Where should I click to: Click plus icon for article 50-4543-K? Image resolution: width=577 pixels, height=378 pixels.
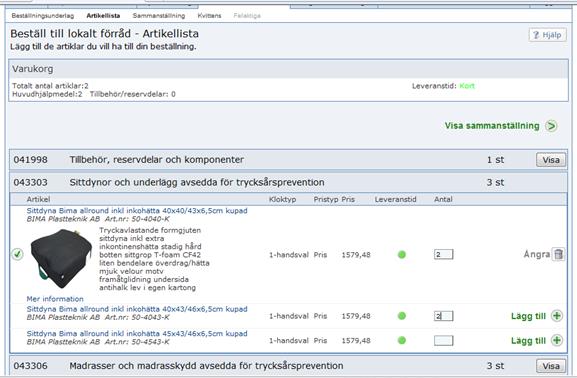tap(557, 340)
